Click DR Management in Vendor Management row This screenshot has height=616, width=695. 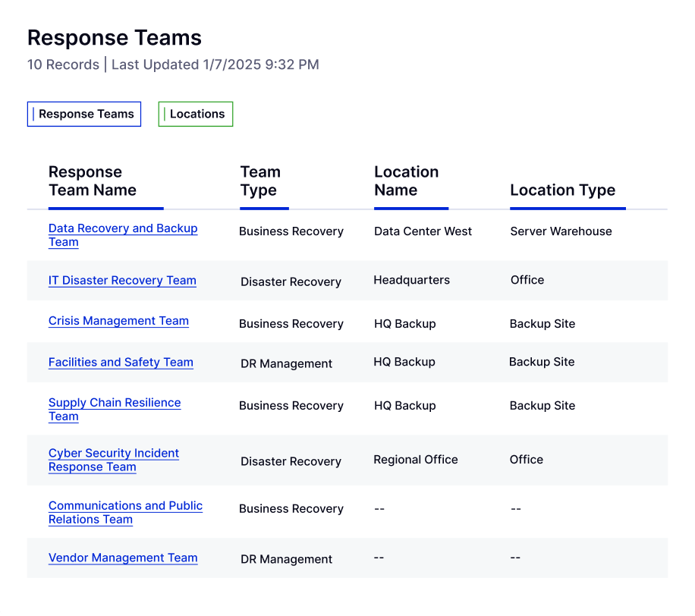[286, 559]
